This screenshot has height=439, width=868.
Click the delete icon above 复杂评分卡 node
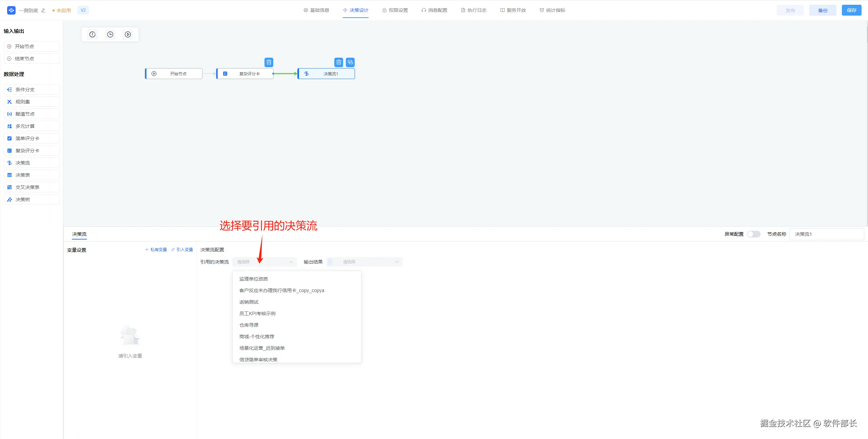(x=269, y=62)
